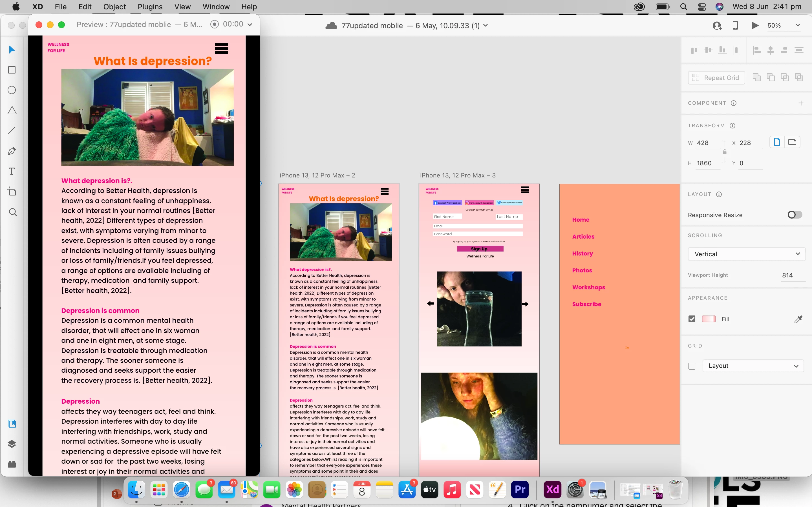Image resolution: width=812 pixels, height=507 pixels.
Task: Select the Rectangle tool
Action: (12, 70)
